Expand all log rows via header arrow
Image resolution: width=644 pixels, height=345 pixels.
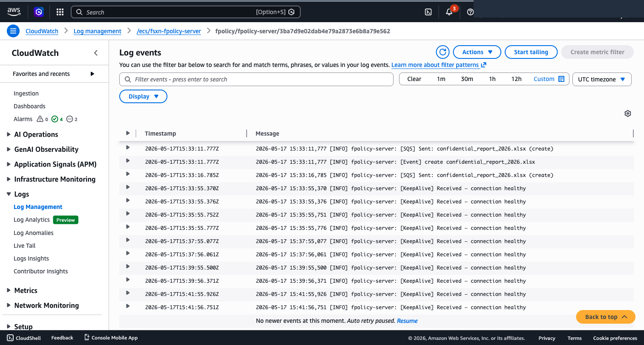(x=128, y=133)
